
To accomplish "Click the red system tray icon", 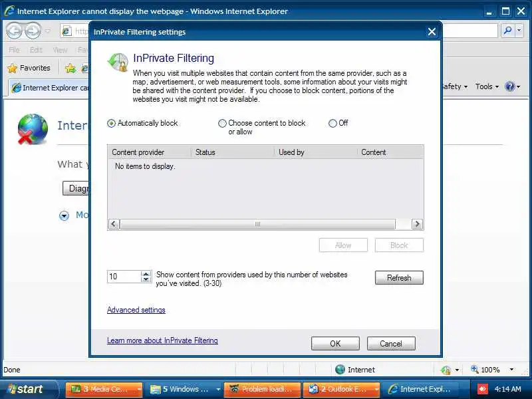I will point(482,389).
